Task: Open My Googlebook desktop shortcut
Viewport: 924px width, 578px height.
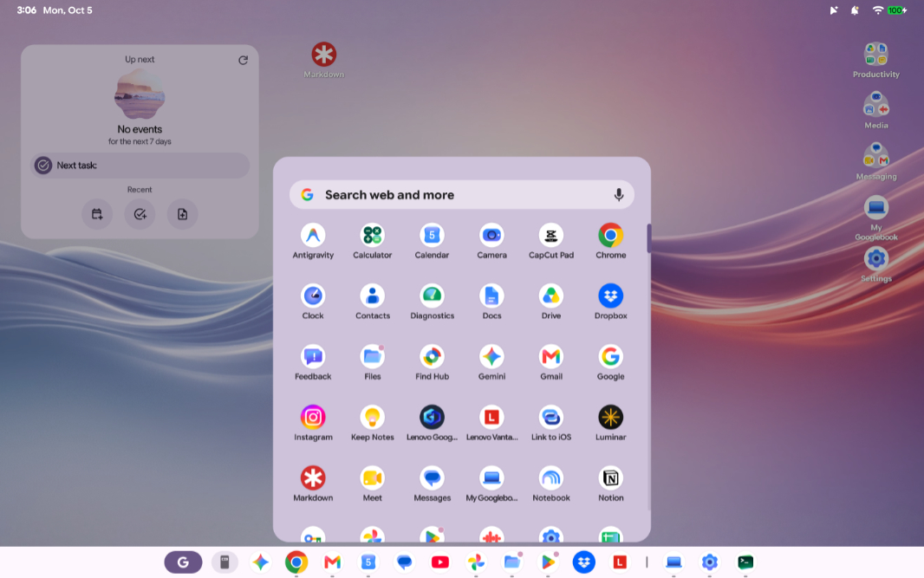Action: (875, 207)
